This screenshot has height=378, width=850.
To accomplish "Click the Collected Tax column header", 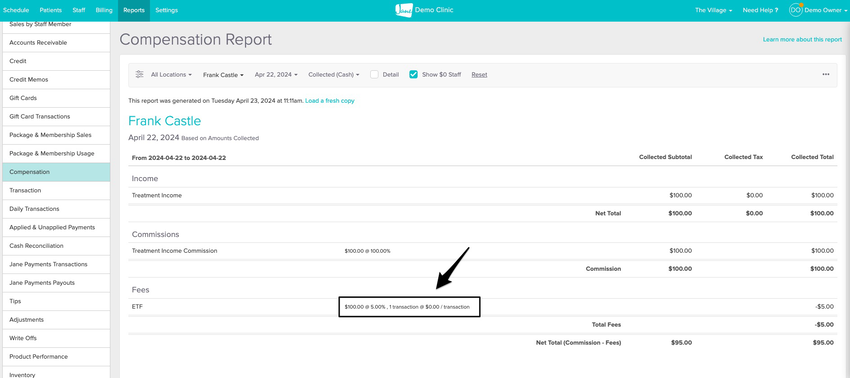I will (744, 157).
